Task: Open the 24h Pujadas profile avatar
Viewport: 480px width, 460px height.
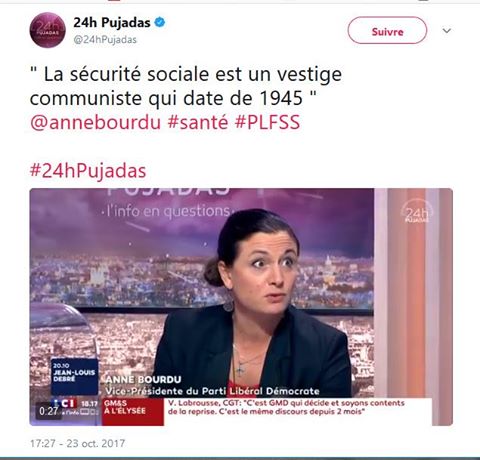Action: tap(47, 30)
